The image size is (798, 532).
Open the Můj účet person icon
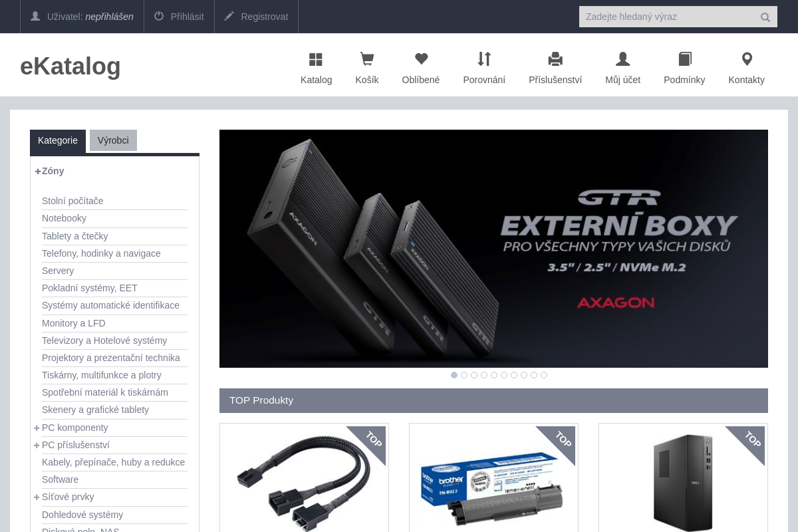tap(622, 59)
